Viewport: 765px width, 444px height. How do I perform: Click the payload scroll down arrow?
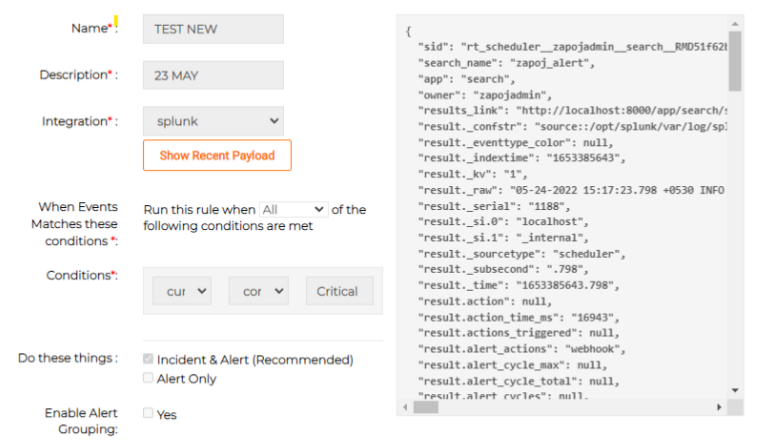735,390
